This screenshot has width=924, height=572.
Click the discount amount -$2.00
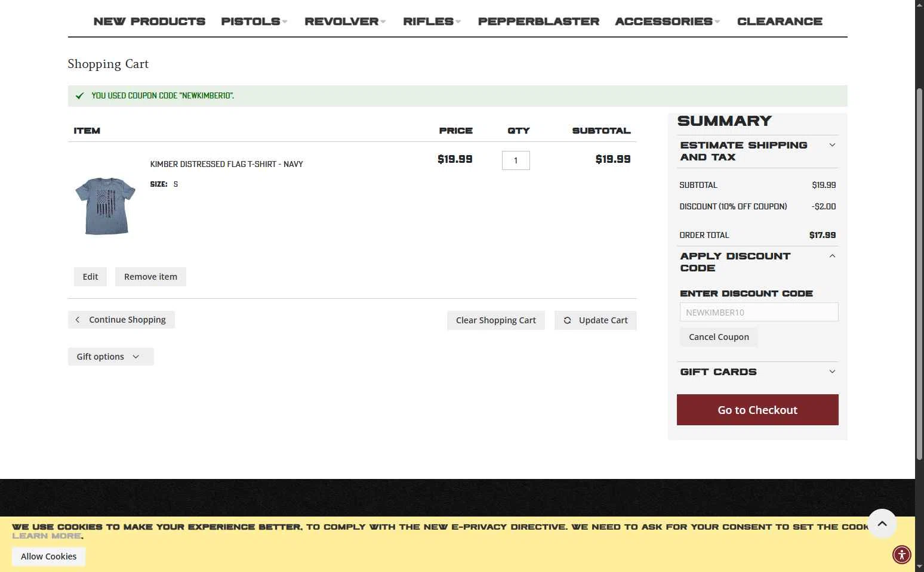[x=823, y=206]
